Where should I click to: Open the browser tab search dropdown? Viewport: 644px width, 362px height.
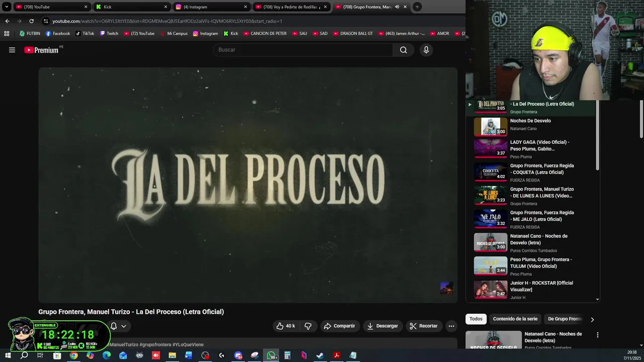click(7, 7)
